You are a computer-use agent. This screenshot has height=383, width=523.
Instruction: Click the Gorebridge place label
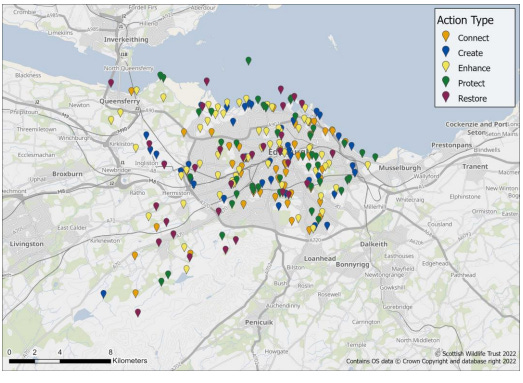[397, 307]
